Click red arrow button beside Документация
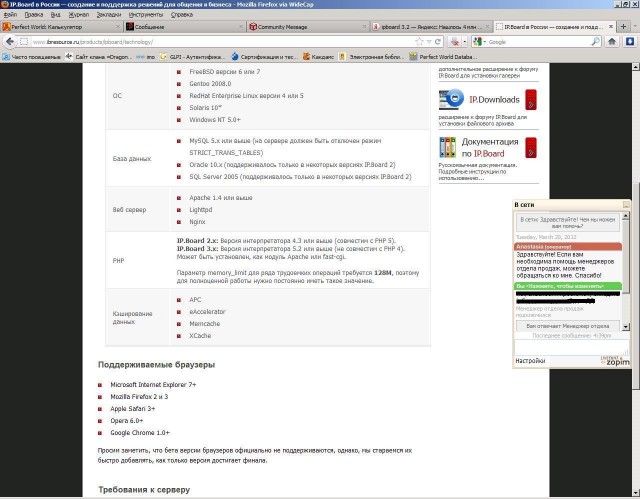The image size is (640, 499). pyautogui.click(x=531, y=148)
